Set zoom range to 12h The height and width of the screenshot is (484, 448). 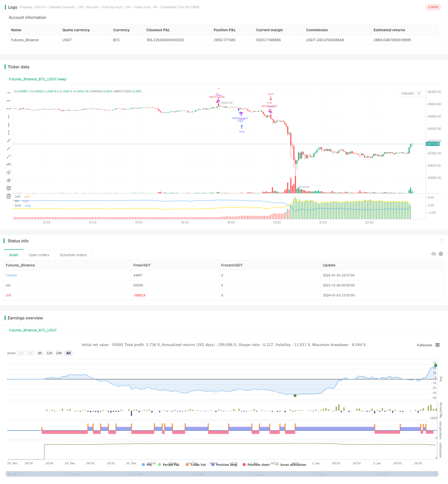(x=49, y=353)
